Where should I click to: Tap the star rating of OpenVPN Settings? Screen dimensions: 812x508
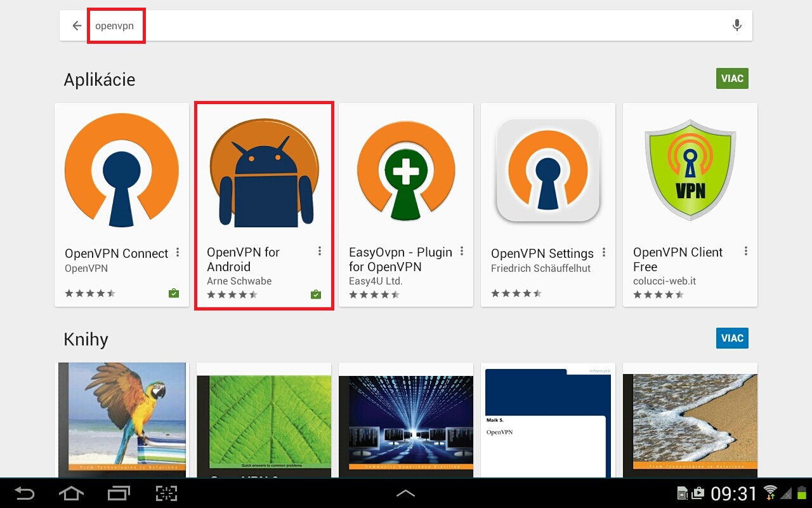tap(516, 293)
